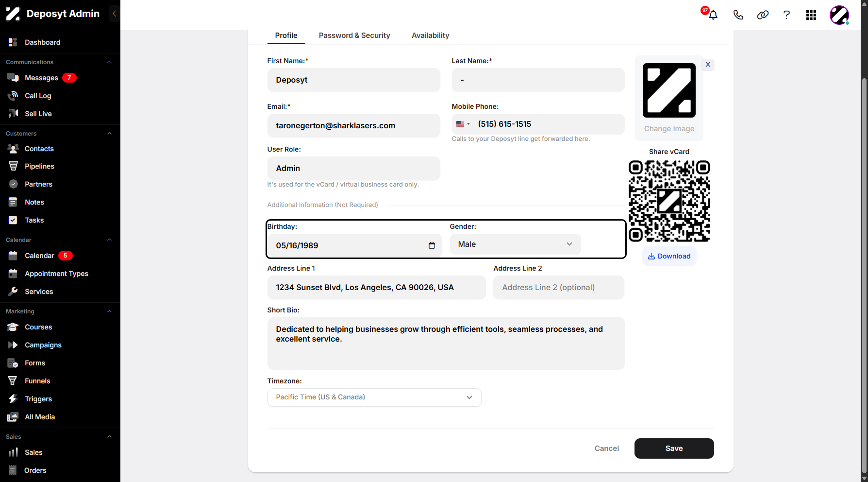Collapse the Marketing section
Image resolution: width=868 pixels, height=482 pixels.
coord(109,311)
